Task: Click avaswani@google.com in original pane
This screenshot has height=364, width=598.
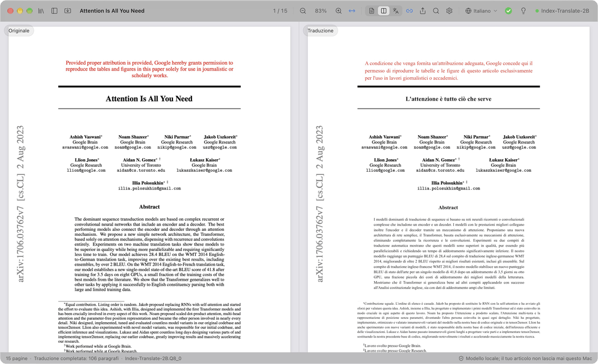Action: tap(85, 148)
